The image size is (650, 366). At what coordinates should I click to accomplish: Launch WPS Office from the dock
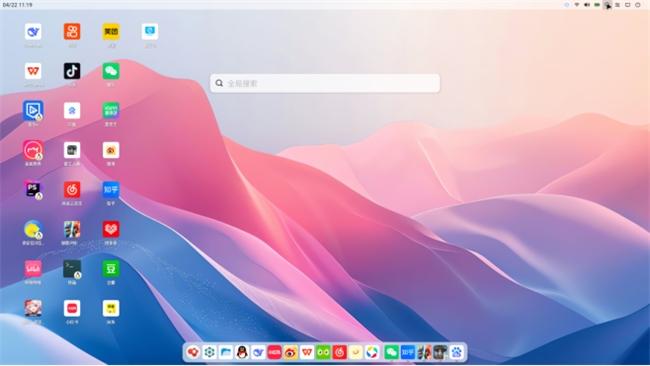pos(307,352)
